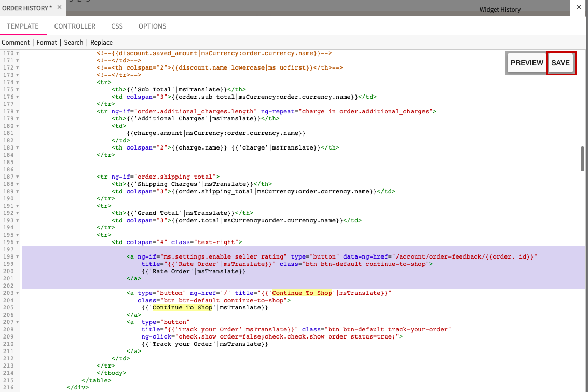Close the ORDER HISTORY editor tab
The image size is (588, 392).
pos(59,7)
